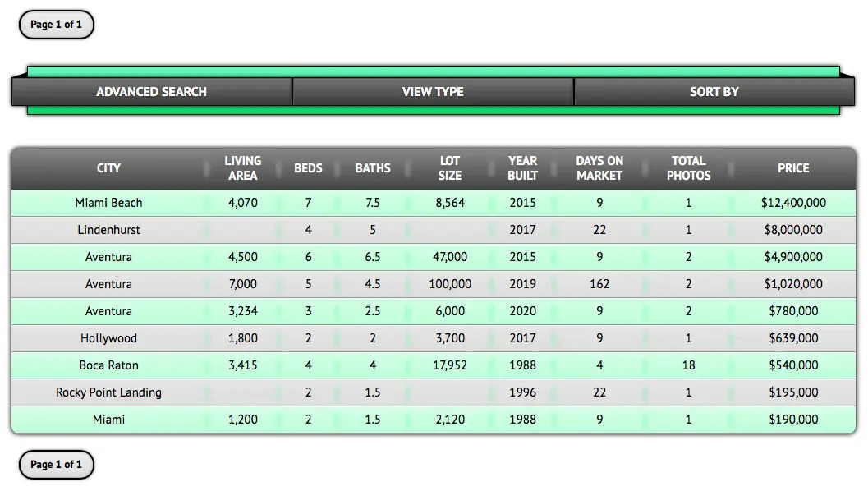The height and width of the screenshot is (491, 868).
Task: Click the Beds column header
Action: click(309, 168)
